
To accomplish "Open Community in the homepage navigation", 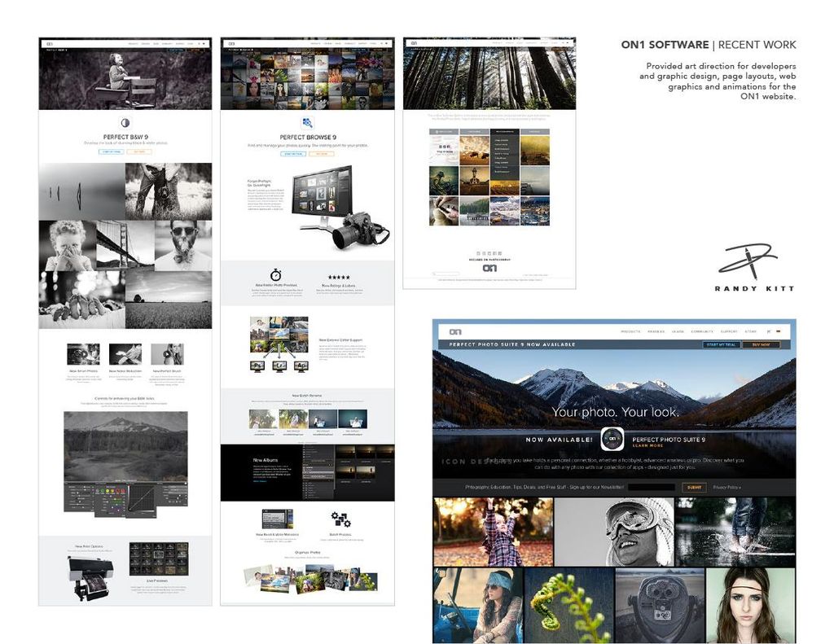I will (702, 332).
